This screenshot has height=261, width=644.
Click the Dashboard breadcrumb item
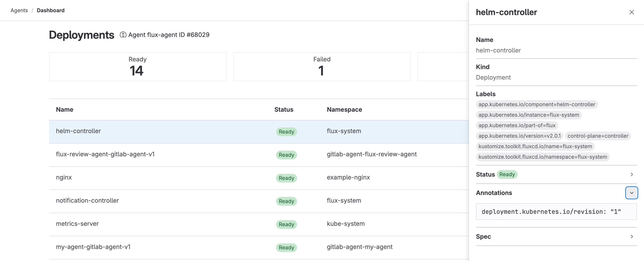click(x=51, y=10)
